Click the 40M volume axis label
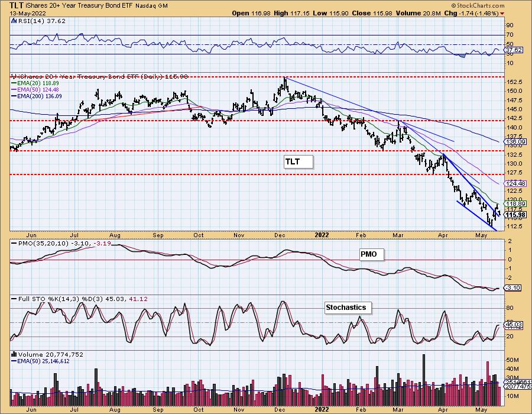The image size is (532, 414). (x=512, y=369)
